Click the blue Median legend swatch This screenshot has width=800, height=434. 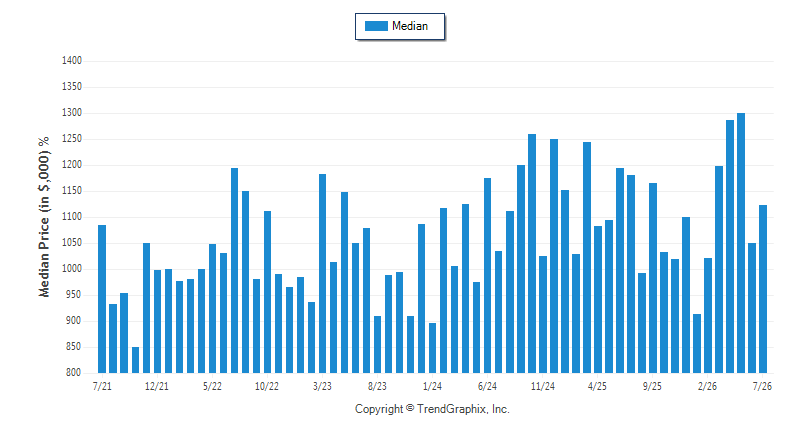point(377,26)
